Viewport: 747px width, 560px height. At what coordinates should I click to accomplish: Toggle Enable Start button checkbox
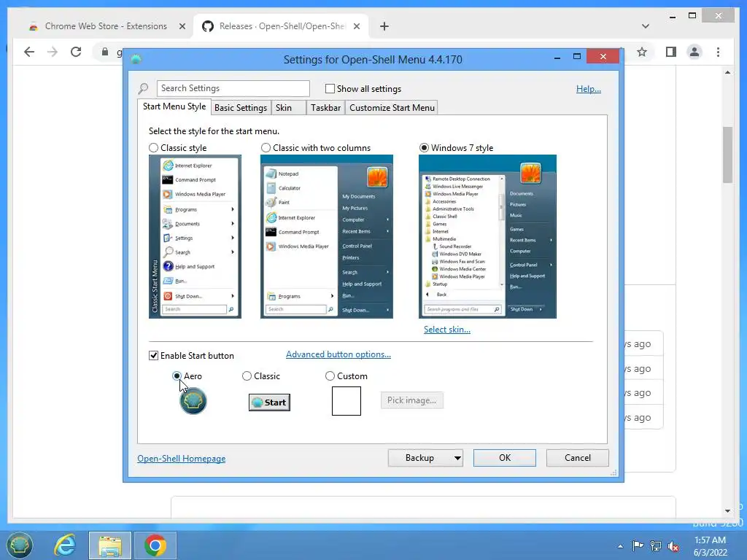click(x=153, y=356)
